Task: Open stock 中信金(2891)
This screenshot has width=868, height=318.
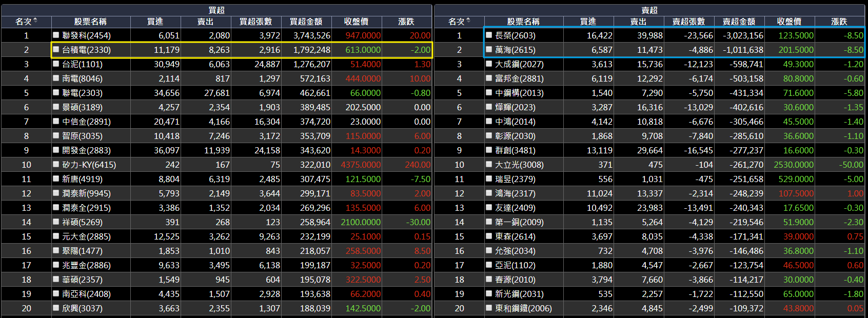Action: coord(86,122)
